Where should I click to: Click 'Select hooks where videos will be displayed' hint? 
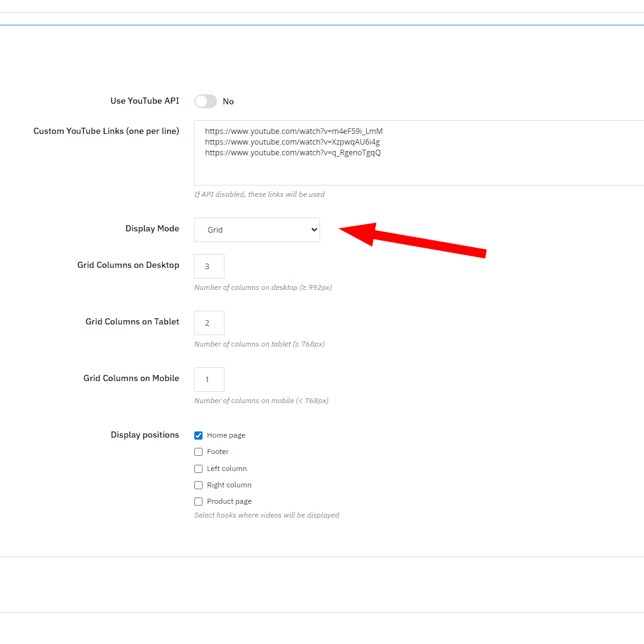tap(267, 515)
